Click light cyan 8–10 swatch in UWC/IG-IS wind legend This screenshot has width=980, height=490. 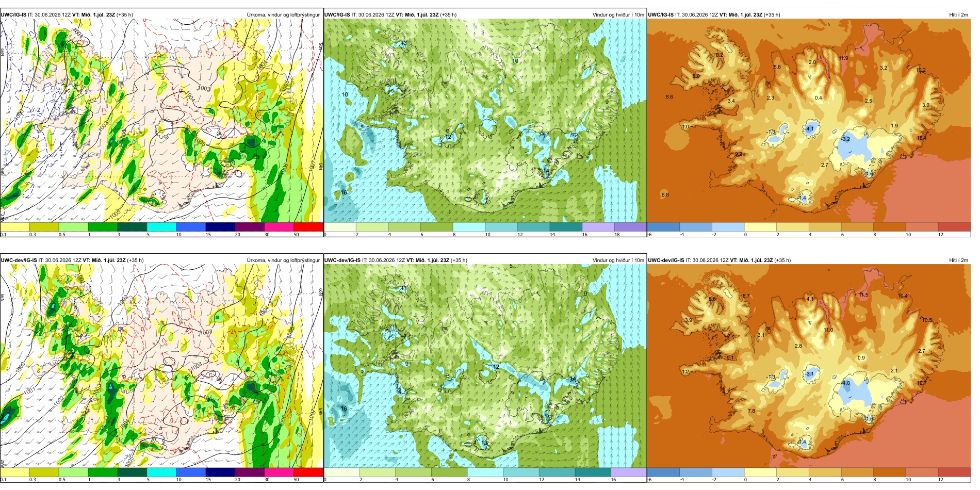click(x=469, y=227)
